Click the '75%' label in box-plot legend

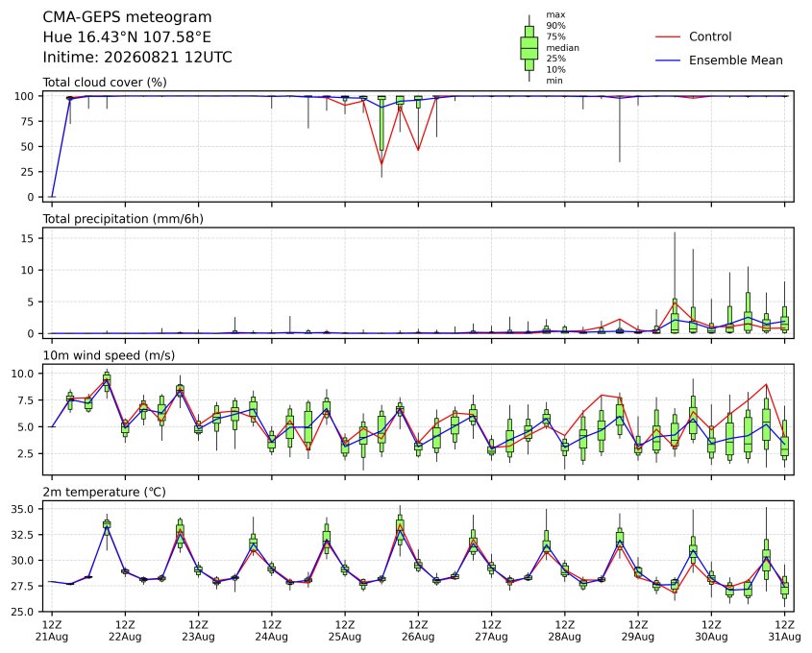(555, 36)
